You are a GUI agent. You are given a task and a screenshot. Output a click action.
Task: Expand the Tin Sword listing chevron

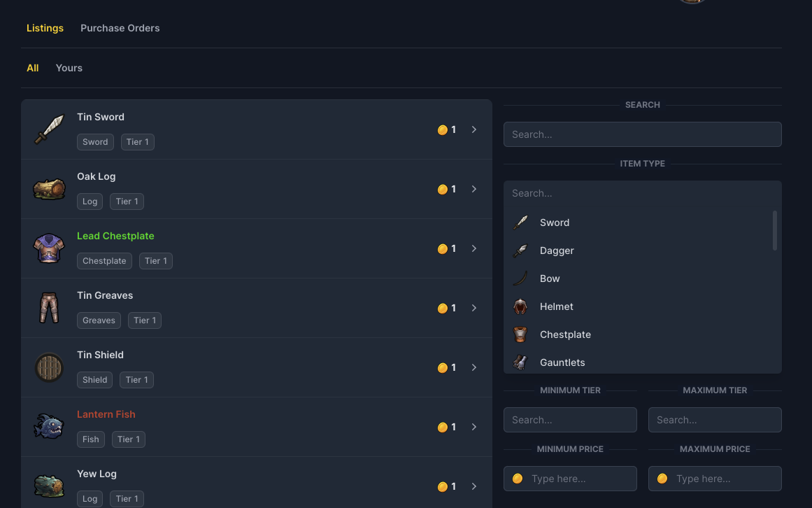click(x=474, y=129)
